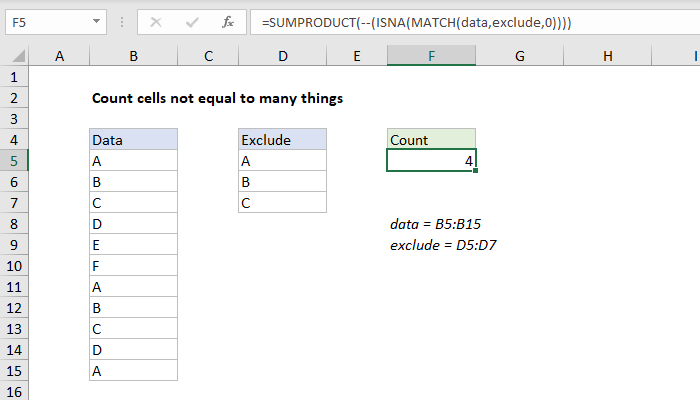
Task: Select column B header
Action: tap(133, 57)
